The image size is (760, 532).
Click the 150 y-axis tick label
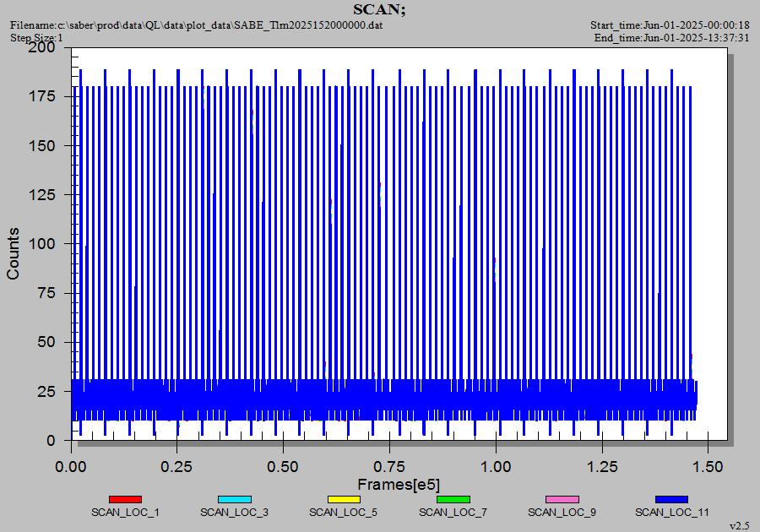pos(42,146)
